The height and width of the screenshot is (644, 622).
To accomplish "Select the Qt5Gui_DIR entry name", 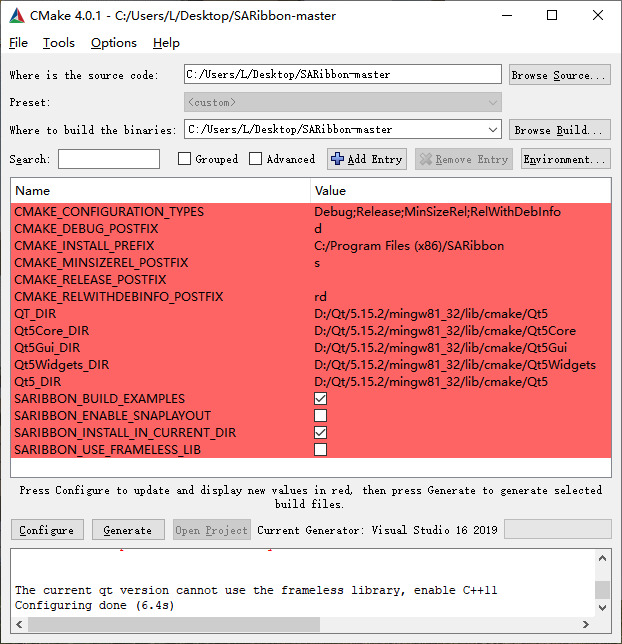I will pos(47,347).
